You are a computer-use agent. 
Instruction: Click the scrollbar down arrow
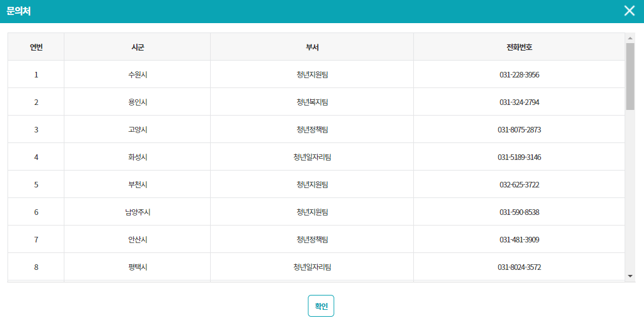[x=630, y=276]
